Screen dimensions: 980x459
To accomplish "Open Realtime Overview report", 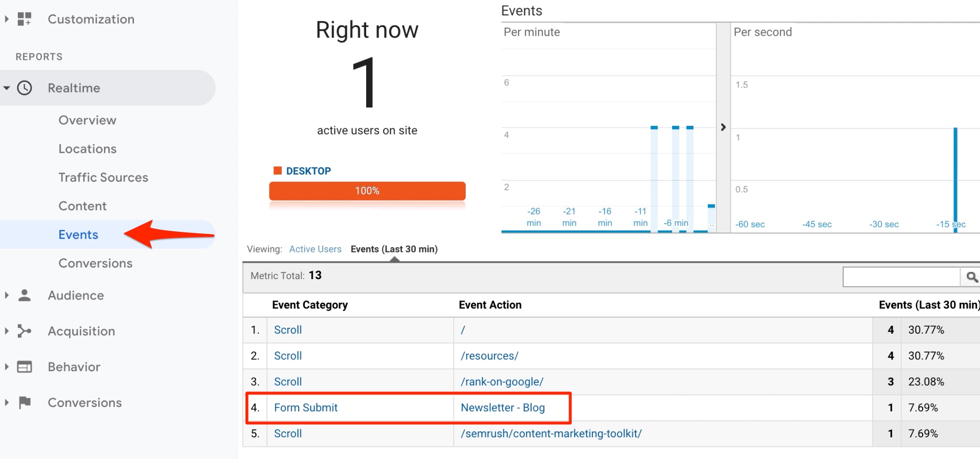I will tap(87, 120).
